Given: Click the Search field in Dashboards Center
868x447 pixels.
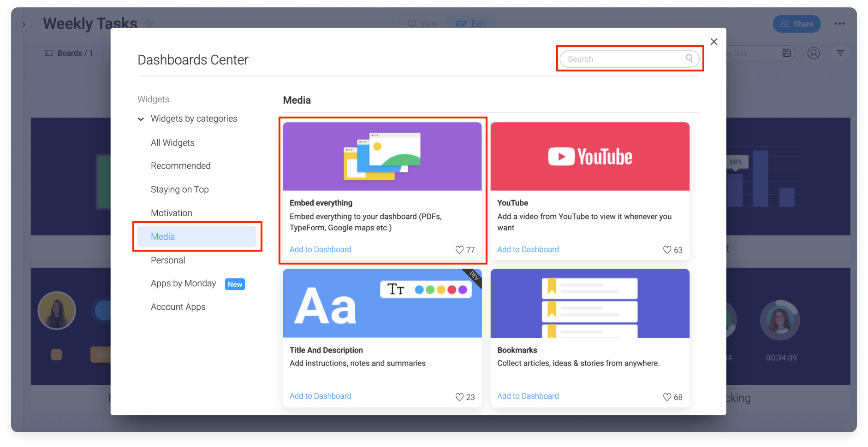Looking at the screenshot, I should 629,59.
